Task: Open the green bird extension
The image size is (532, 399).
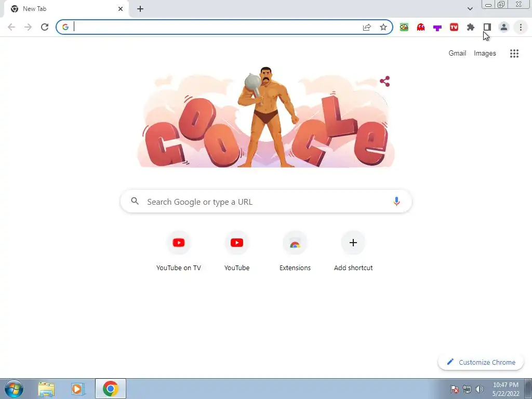Action: click(x=404, y=27)
